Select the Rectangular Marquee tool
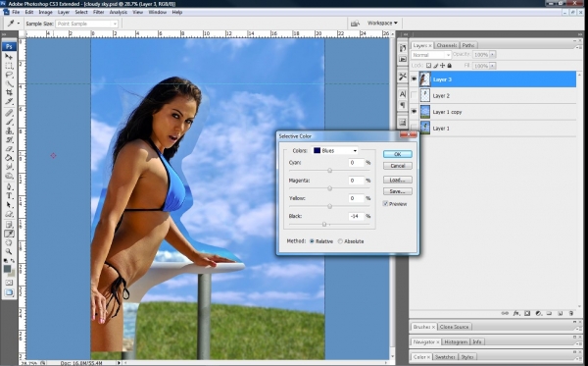 (9, 66)
